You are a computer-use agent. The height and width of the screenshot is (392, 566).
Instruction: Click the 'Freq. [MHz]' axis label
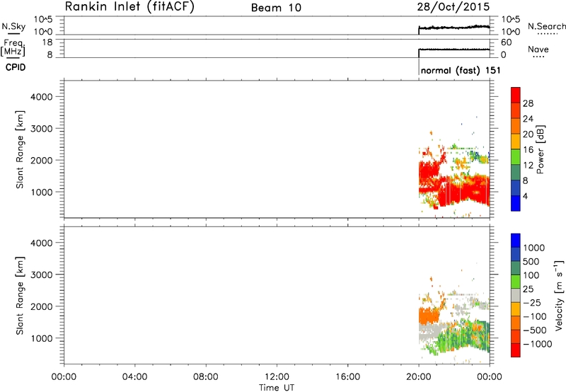[13, 47]
